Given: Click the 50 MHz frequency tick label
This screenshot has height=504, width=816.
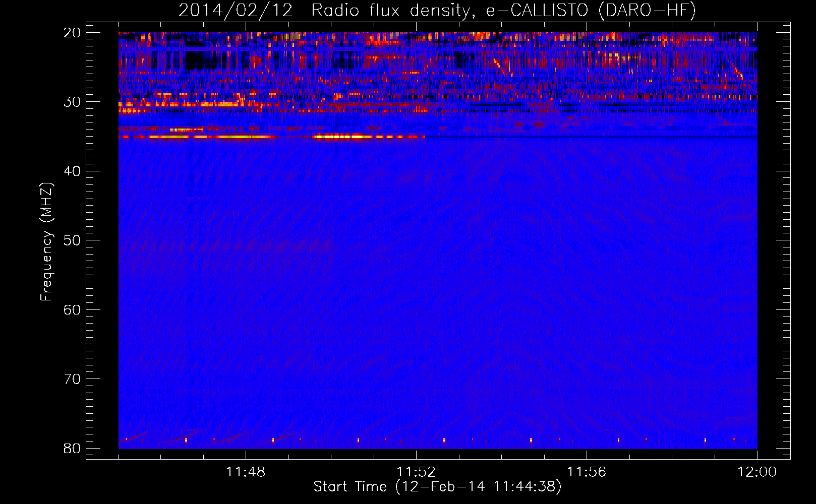Looking at the screenshot, I should point(72,240).
